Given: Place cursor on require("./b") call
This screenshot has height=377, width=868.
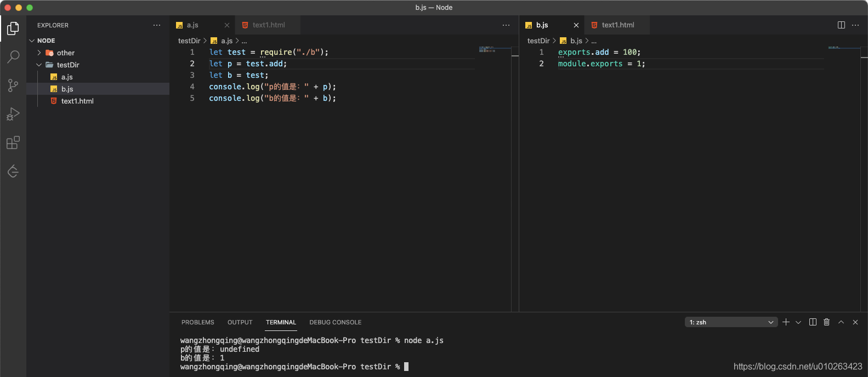Looking at the screenshot, I should pos(292,52).
